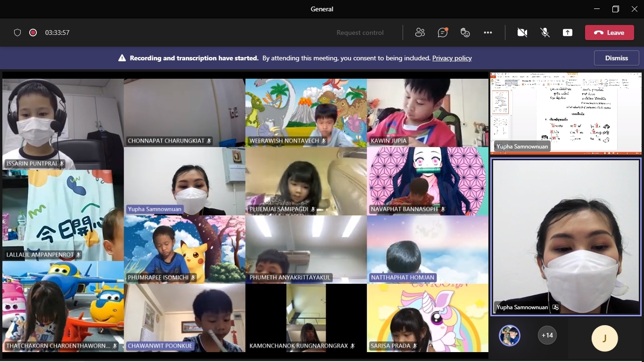Dismiss the recording notification banner
Screen dimensions: 644x362
pos(616,58)
